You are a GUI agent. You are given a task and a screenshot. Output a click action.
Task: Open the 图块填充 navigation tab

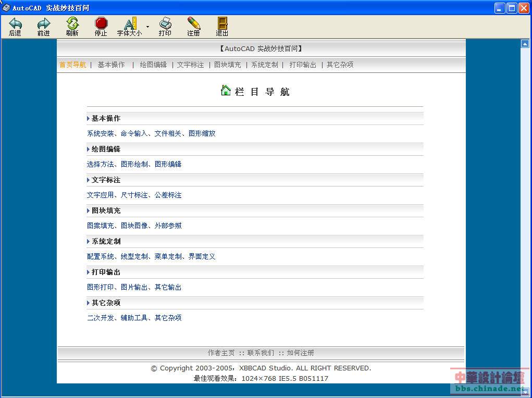point(227,65)
